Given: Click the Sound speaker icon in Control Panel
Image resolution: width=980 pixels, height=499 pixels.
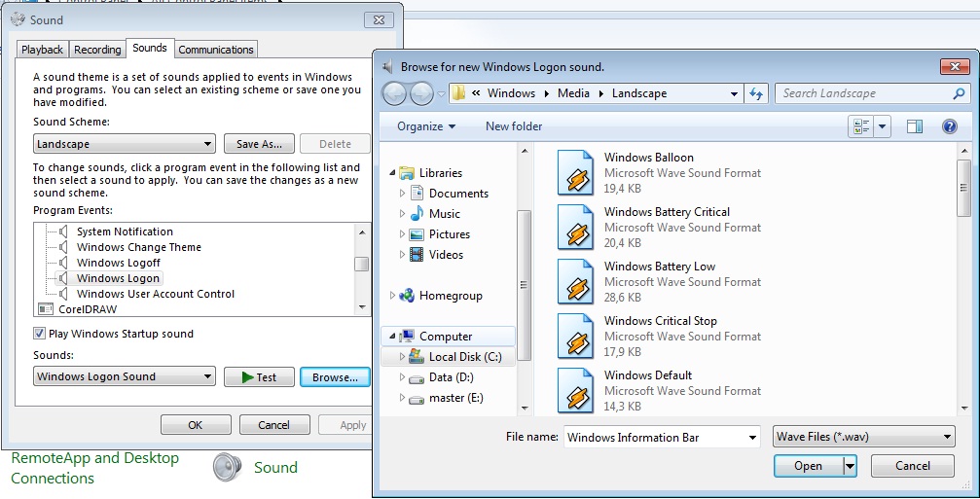Looking at the screenshot, I should click(227, 467).
